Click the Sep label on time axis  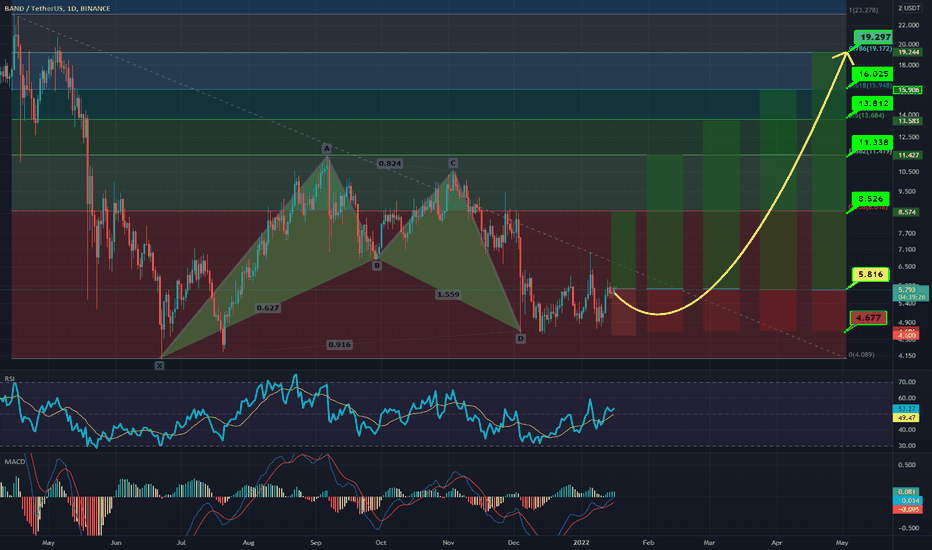[316, 543]
